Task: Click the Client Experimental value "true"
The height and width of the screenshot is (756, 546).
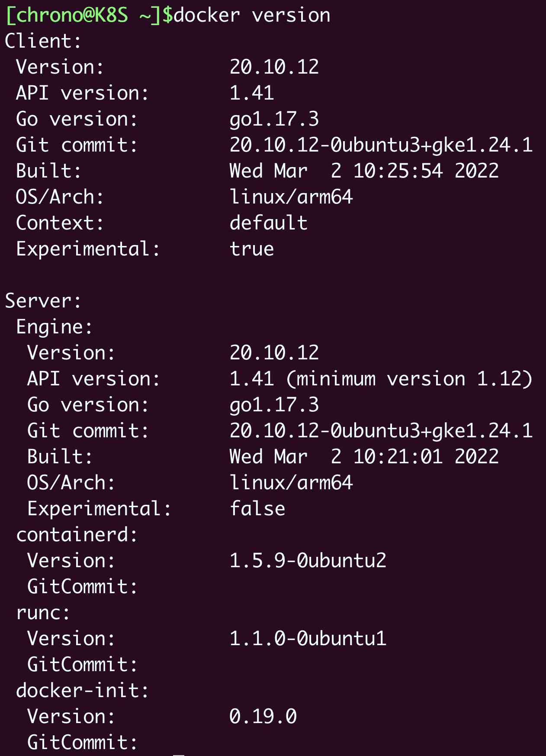Action: pyautogui.click(x=251, y=249)
